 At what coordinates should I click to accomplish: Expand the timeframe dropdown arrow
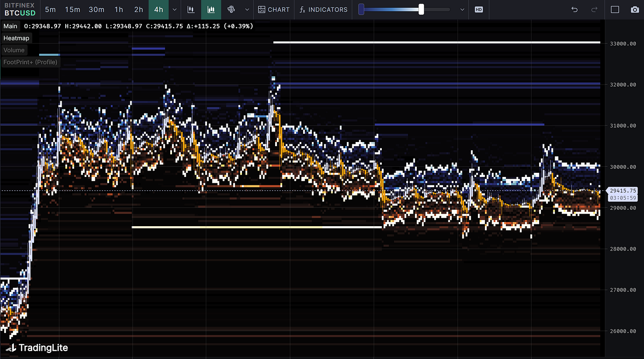174,9
